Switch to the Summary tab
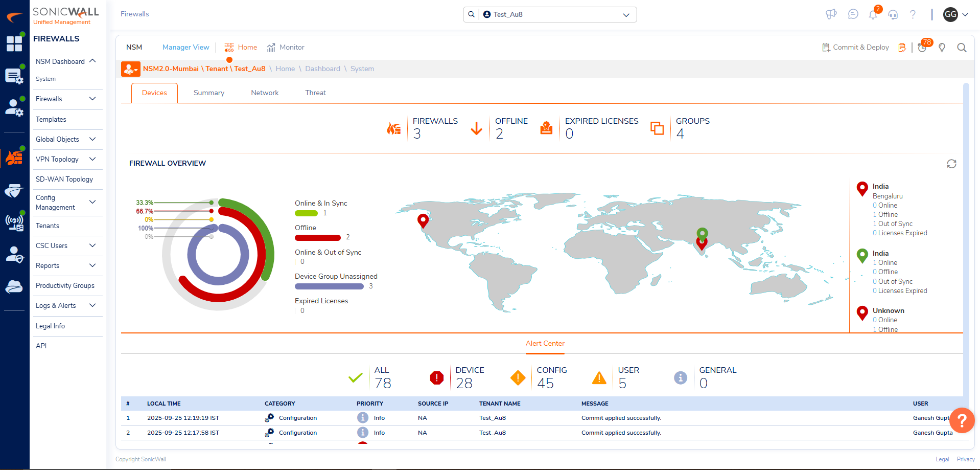 tap(208, 93)
